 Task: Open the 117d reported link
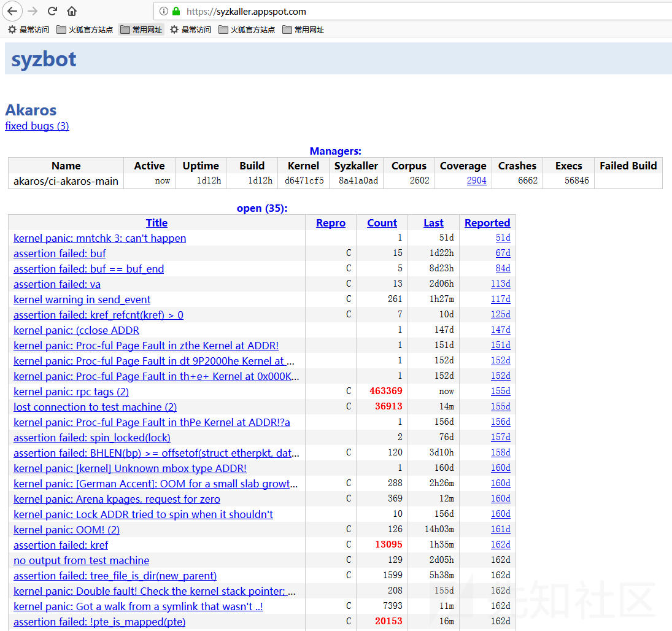point(501,299)
